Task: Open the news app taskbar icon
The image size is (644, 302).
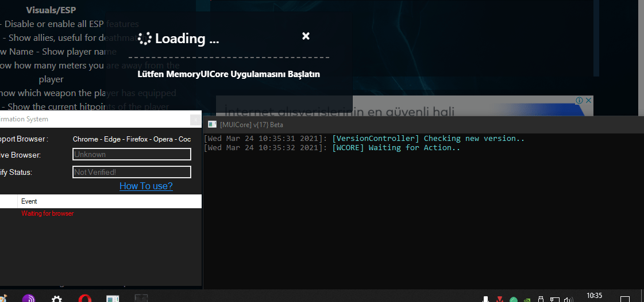Action: pos(113,299)
